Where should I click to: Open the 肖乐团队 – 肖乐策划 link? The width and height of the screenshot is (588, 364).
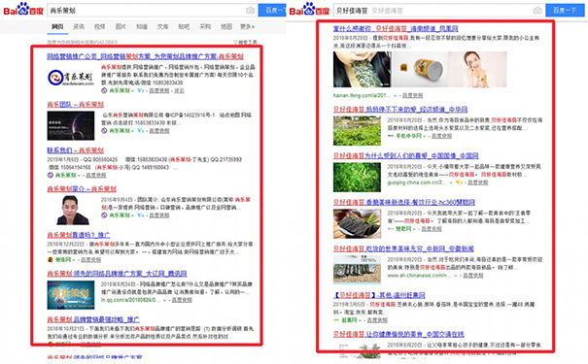tap(76, 104)
